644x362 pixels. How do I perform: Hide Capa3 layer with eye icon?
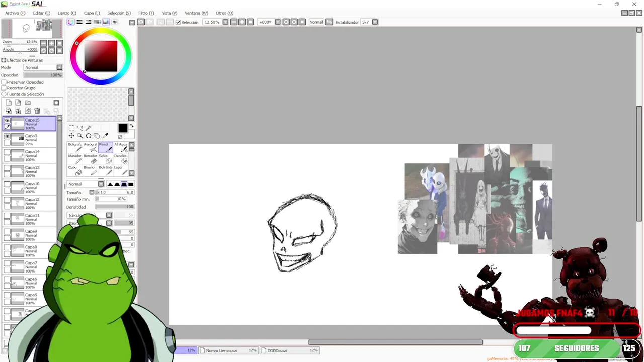7,136
